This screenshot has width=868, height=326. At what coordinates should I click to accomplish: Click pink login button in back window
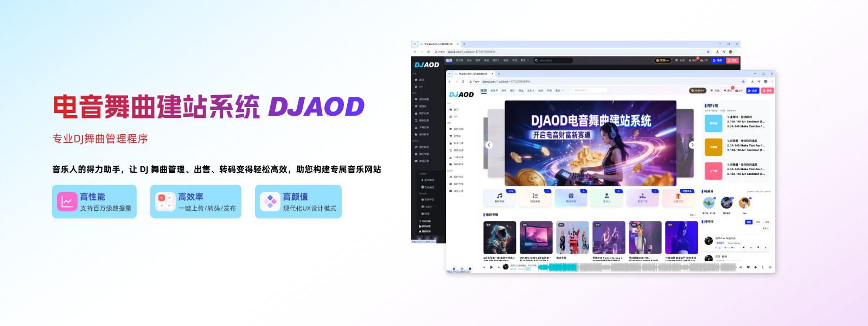point(732,60)
